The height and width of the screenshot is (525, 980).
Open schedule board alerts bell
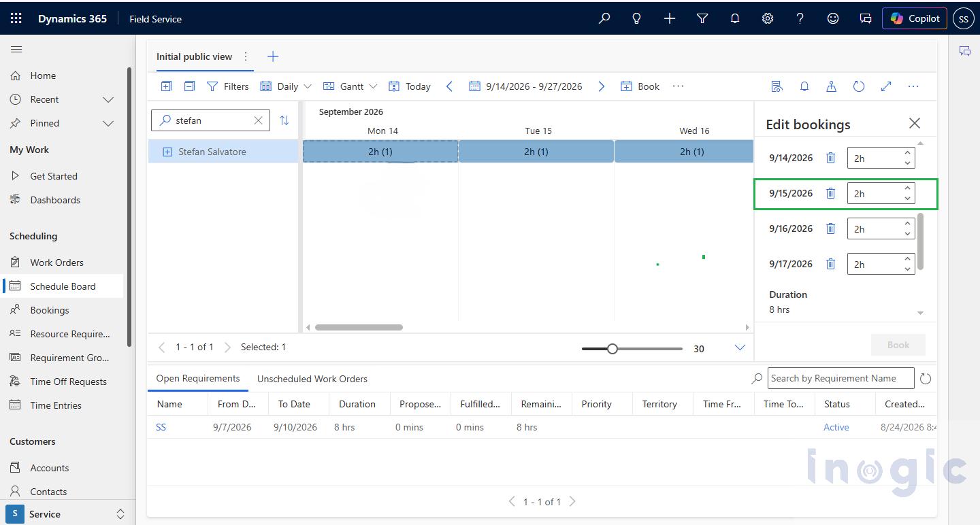[804, 86]
